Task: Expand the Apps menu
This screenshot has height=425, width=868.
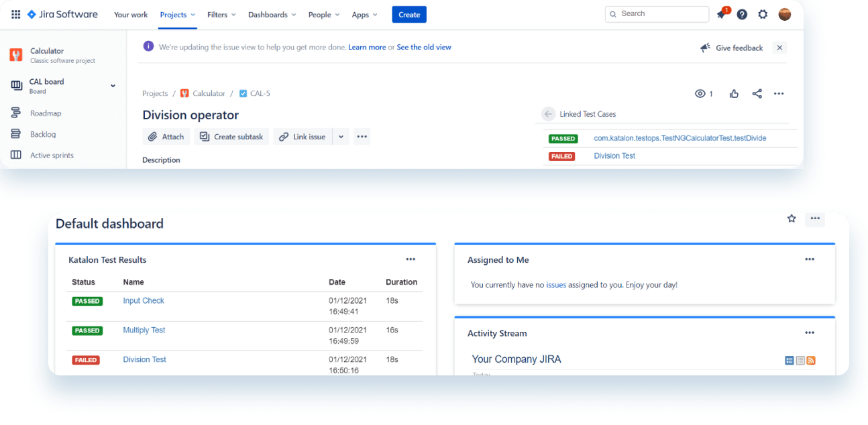Action: click(x=365, y=15)
